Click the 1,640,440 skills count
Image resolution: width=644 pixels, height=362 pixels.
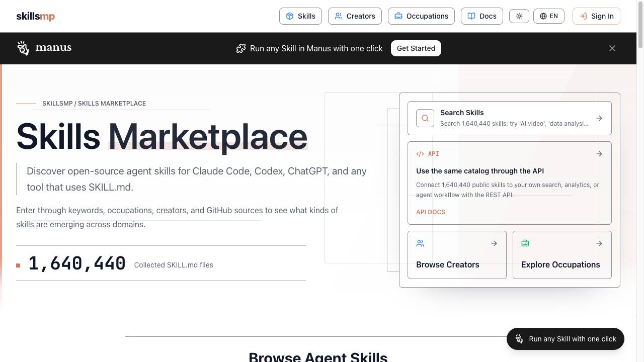[77, 263]
